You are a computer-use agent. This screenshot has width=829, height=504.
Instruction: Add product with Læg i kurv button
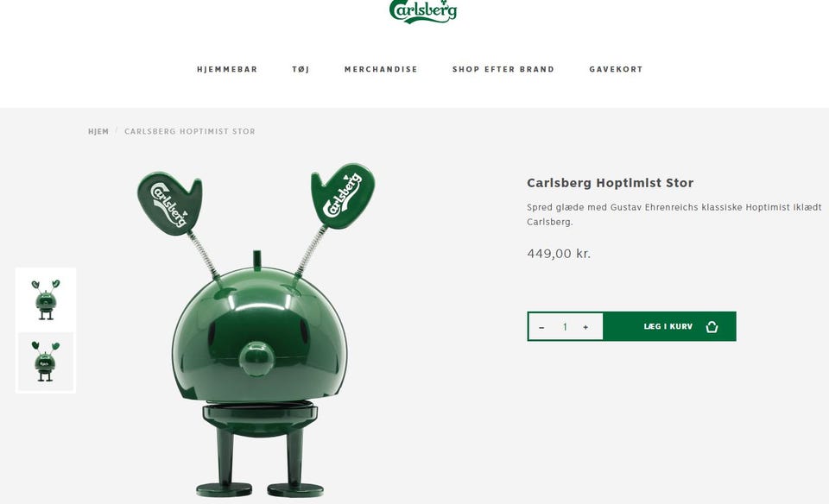669,326
